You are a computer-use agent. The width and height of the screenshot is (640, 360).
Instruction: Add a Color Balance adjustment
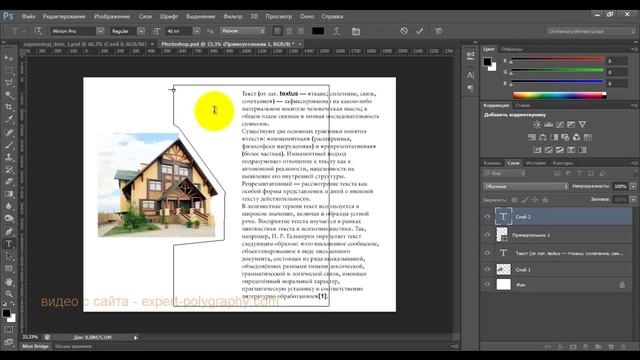(542, 137)
